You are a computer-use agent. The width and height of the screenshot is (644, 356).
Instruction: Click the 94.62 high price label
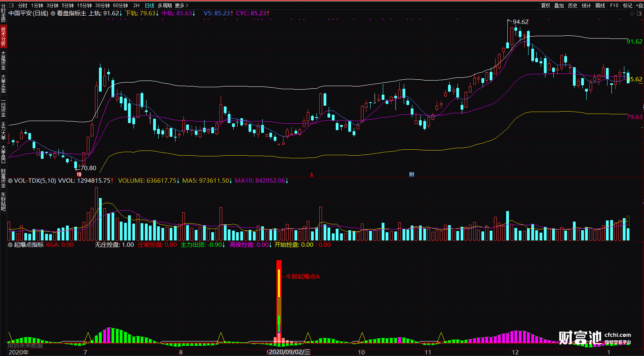521,22
